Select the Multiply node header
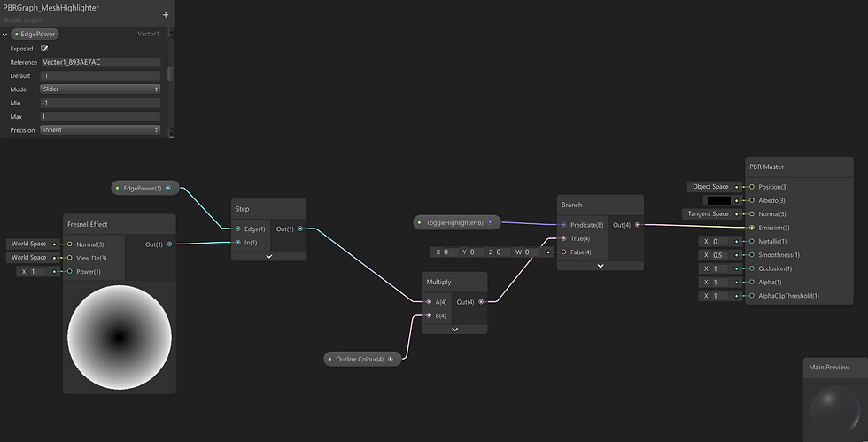The width and height of the screenshot is (868, 442). pos(454,282)
